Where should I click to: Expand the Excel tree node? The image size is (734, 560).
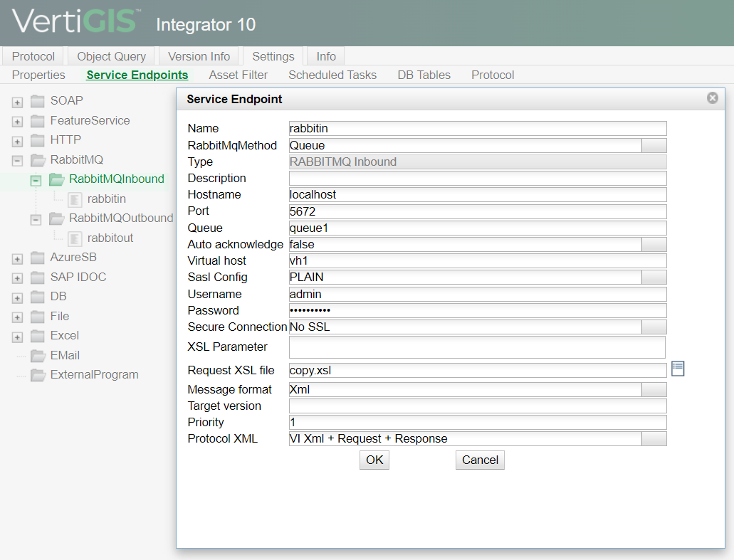[x=17, y=337]
